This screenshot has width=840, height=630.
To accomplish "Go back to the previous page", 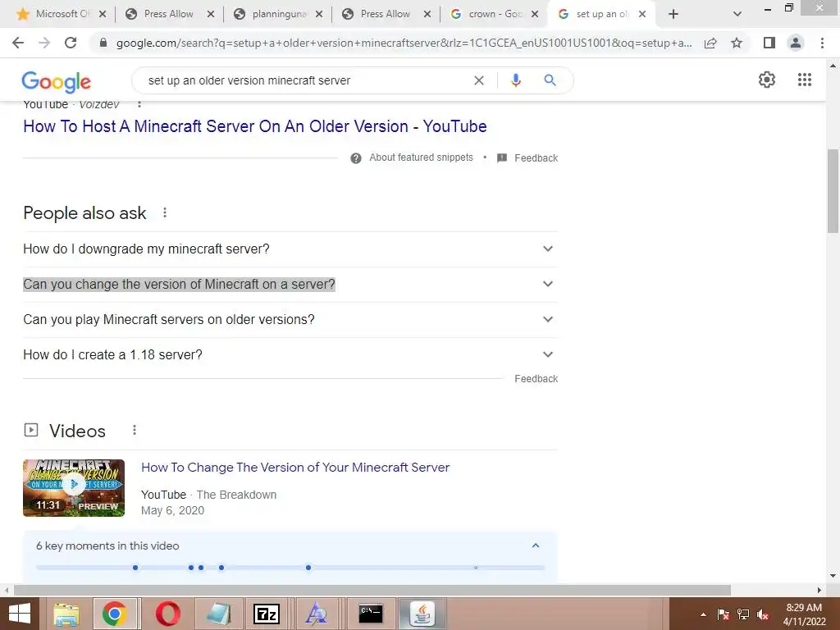I will 18,43.
